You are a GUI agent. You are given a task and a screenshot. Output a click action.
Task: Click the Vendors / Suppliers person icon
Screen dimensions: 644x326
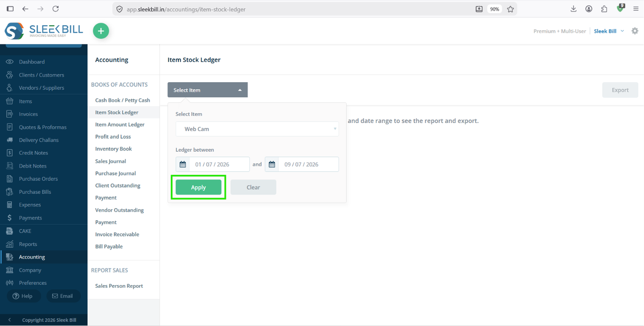click(x=10, y=88)
